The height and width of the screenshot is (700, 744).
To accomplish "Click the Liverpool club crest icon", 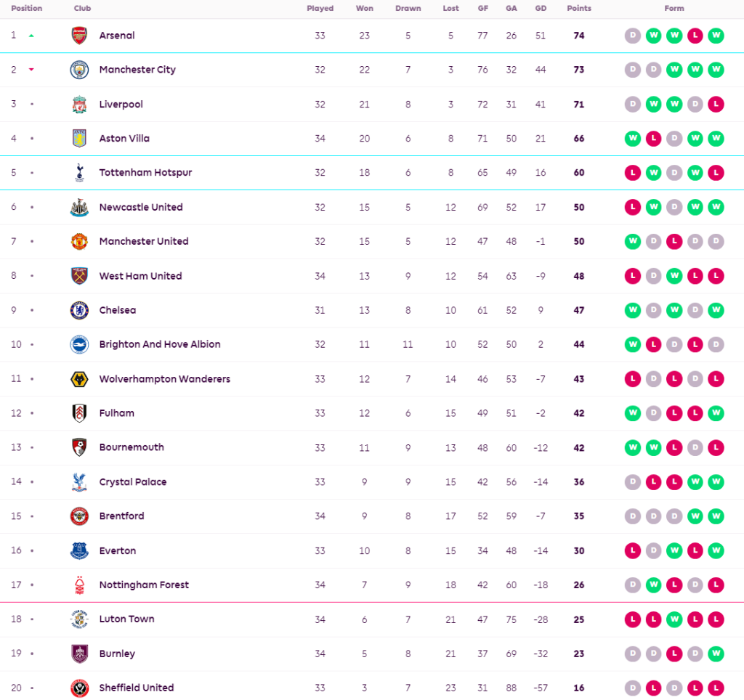I will point(79,105).
